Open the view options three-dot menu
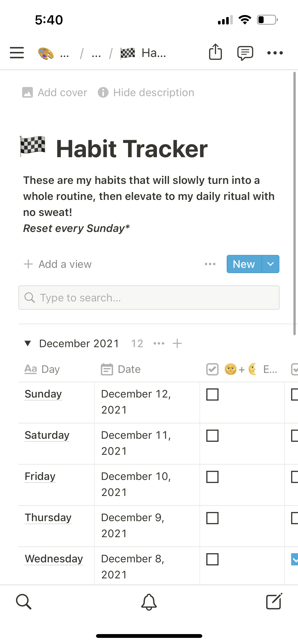The width and height of the screenshot is (298, 644). click(x=210, y=264)
